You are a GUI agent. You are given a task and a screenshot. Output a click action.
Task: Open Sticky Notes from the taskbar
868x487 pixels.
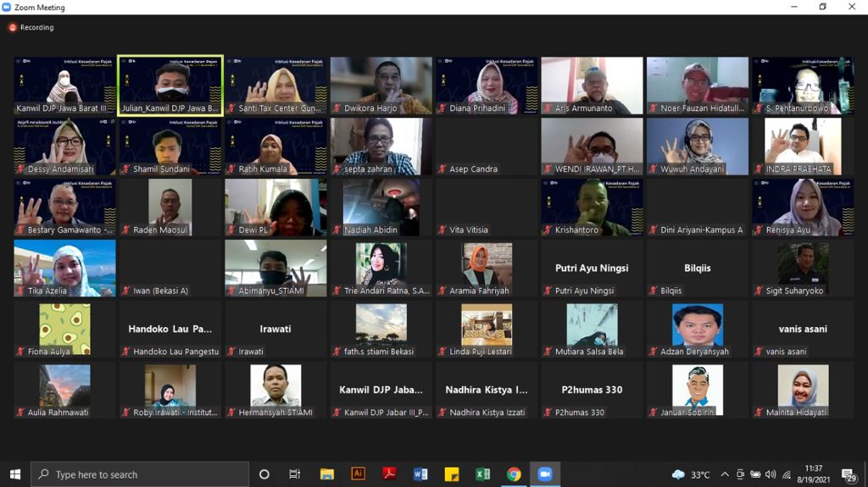(452, 474)
